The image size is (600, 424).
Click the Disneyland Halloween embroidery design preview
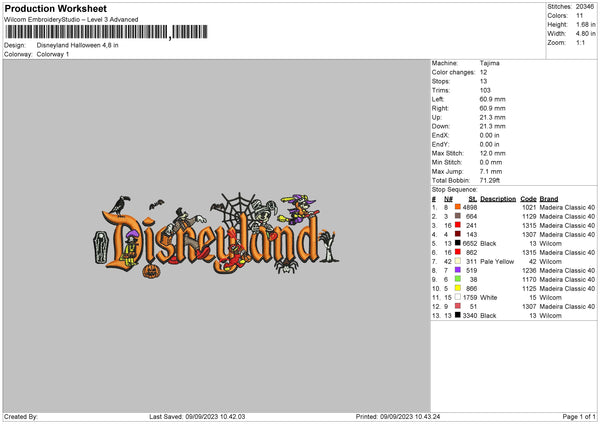pos(216,235)
